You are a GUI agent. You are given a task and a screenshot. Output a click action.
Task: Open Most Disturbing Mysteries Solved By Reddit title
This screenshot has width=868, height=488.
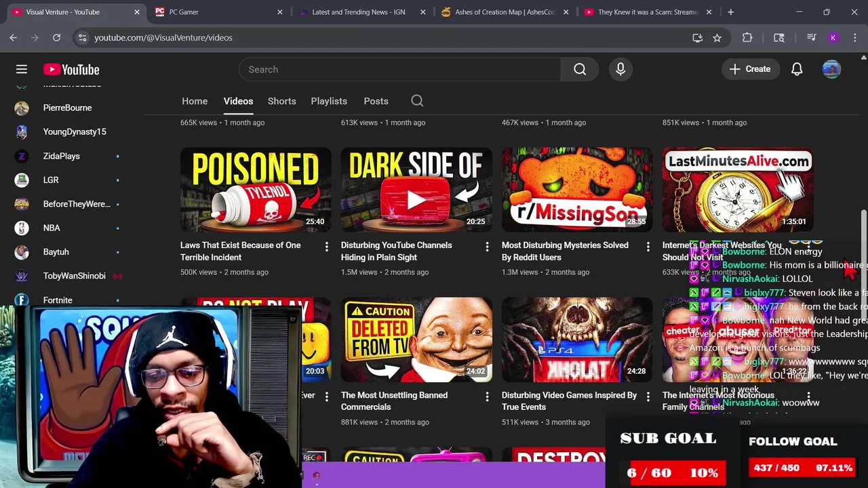point(565,251)
